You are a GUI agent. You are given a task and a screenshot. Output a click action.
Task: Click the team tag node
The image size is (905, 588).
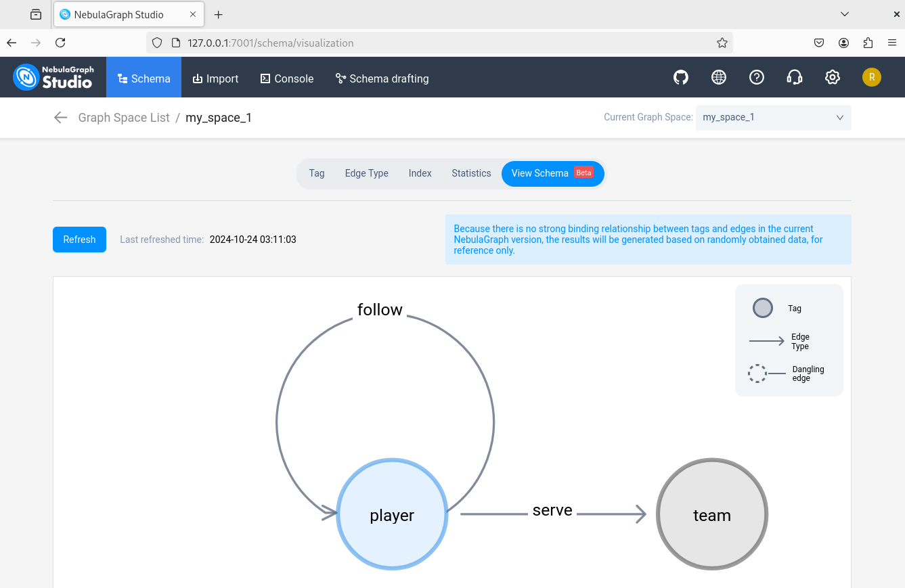712,515
